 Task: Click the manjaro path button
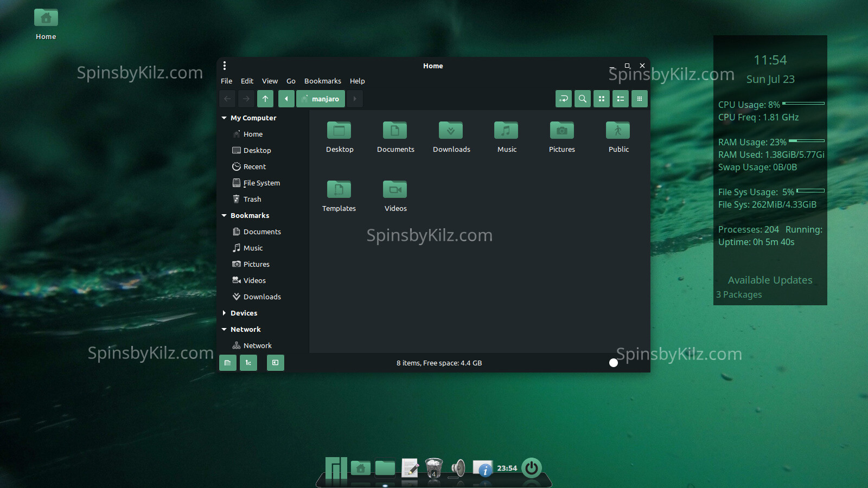coord(321,99)
